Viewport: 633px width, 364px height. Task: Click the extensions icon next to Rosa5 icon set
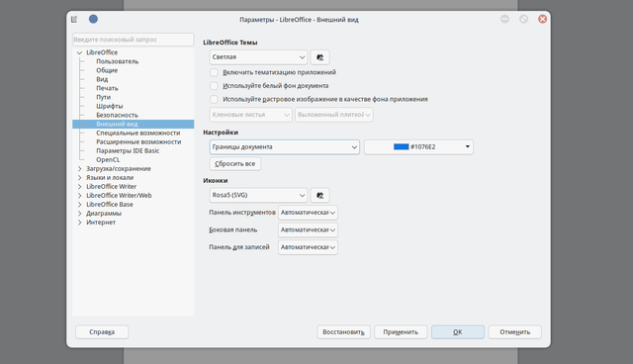coord(319,195)
